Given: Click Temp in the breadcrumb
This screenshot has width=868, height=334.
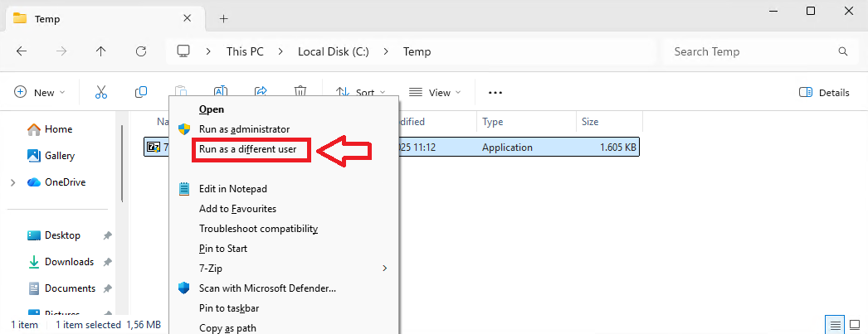Looking at the screenshot, I should click(x=417, y=51).
